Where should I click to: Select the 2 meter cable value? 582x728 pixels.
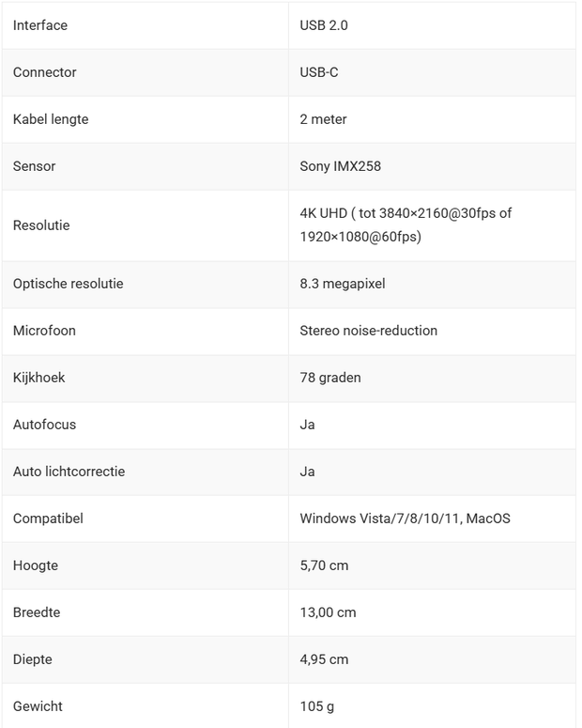click(323, 119)
